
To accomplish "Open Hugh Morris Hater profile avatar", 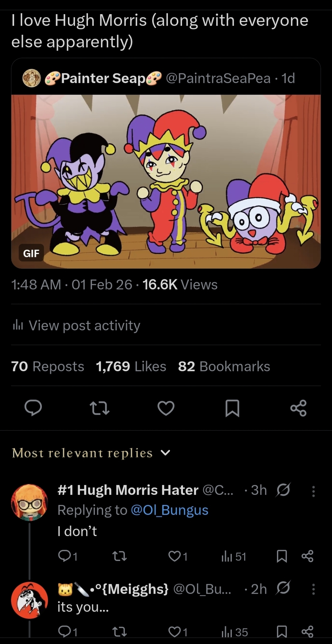I will coord(29,502).
